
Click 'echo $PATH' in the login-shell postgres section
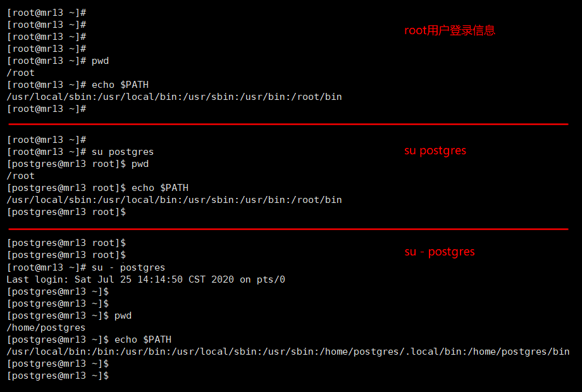pyautogui.click(x=143, y=340)
